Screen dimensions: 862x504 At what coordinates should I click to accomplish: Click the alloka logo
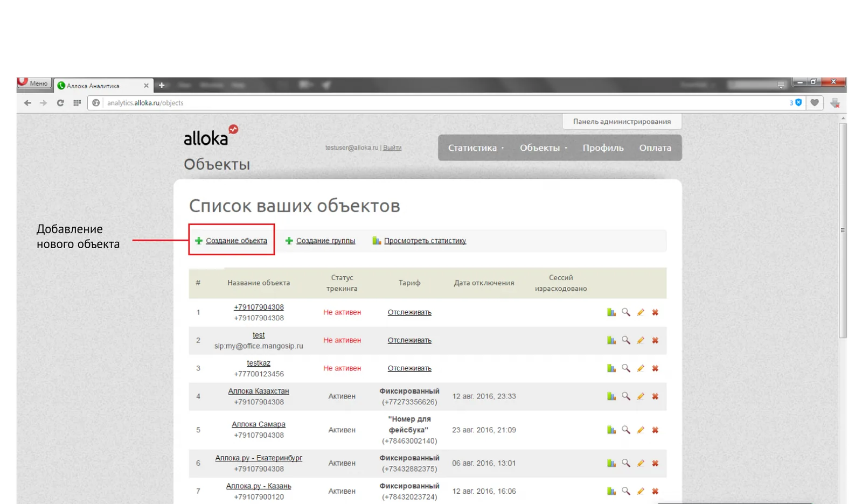(x=210, y=136)
